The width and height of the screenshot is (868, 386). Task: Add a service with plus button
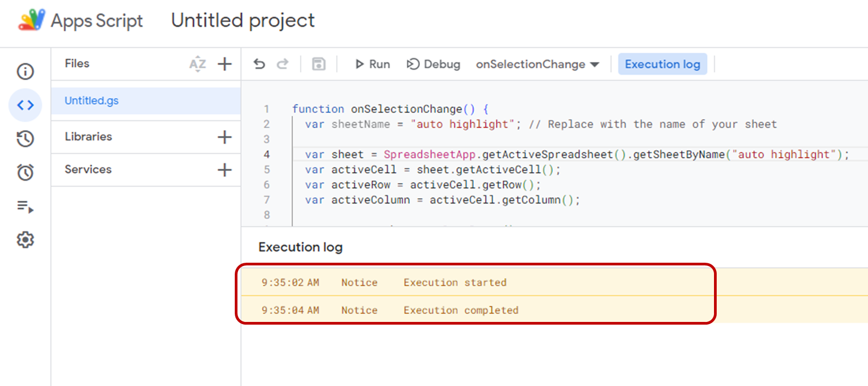pyautogui.click(x=225, y=170)
